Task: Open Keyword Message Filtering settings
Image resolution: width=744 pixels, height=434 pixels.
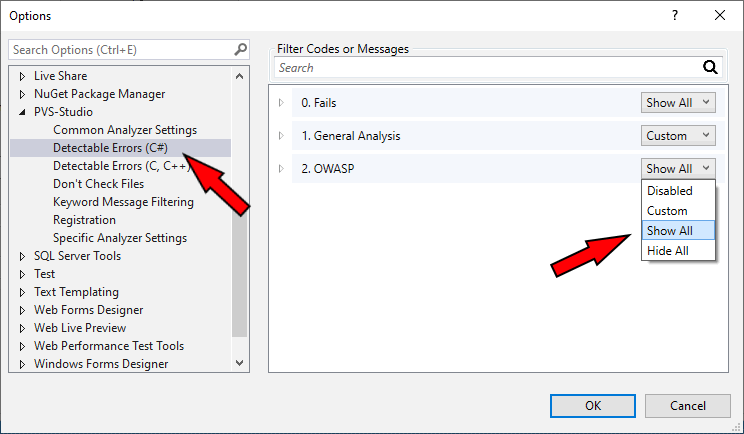Action: 123,202
